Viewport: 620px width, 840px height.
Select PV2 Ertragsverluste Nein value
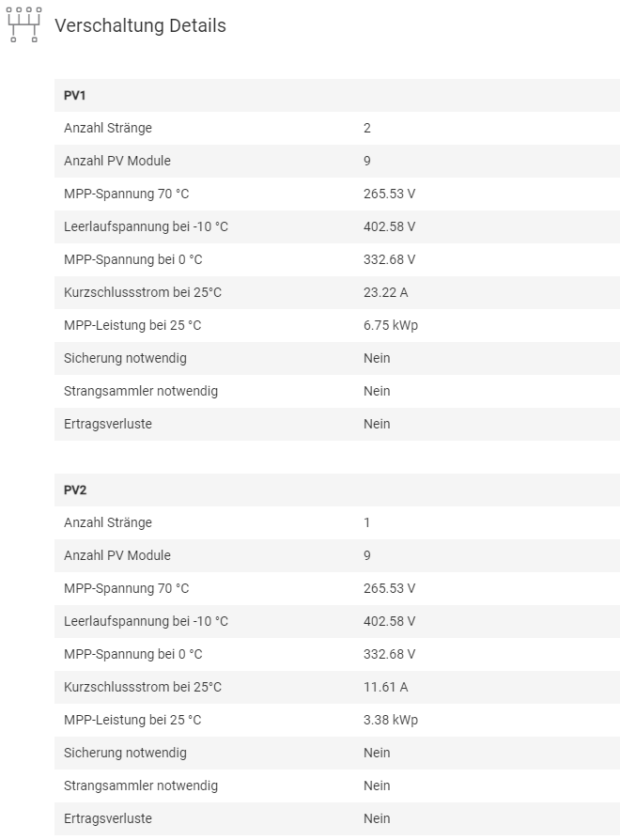pyautogui.click(x=377, y=818)
